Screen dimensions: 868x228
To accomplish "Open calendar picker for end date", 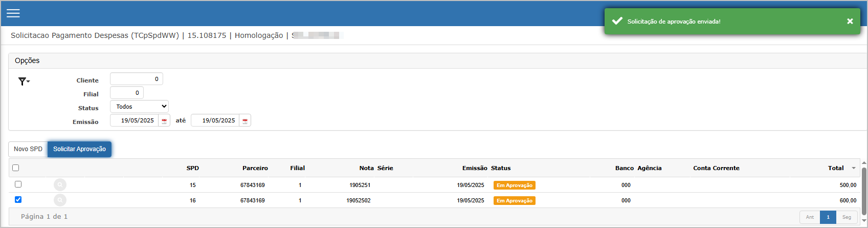I will [x=245, y=121].
